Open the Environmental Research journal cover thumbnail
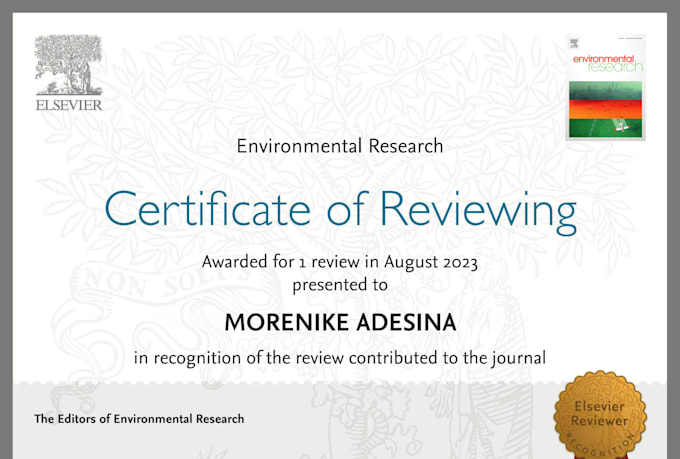The height and width of the screenshot is (459, 680). coord(605,88)
